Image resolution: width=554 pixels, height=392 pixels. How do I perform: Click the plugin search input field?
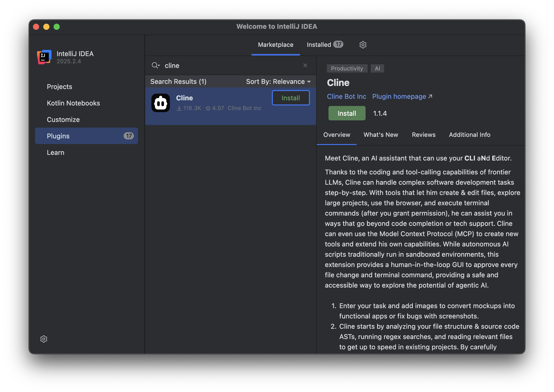tap(232, 66)
